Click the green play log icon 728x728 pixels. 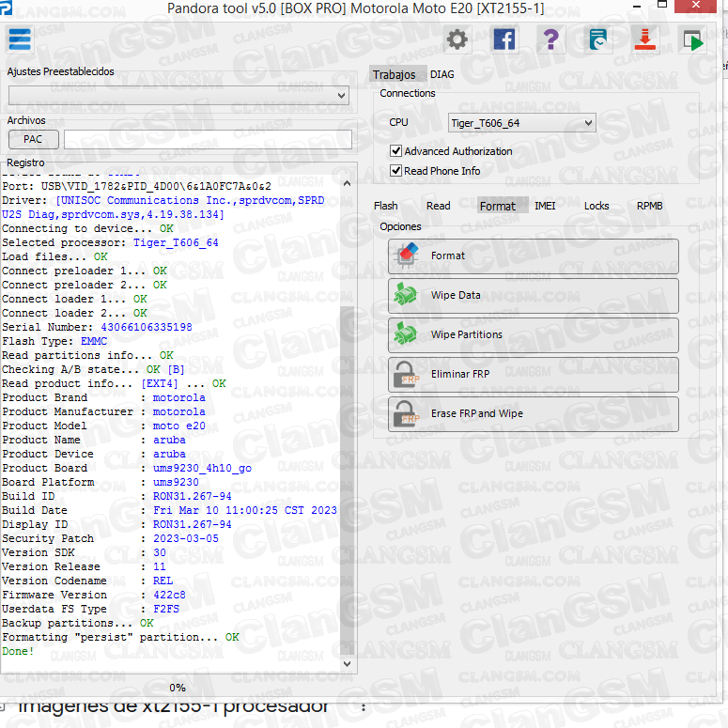[693, 39]
